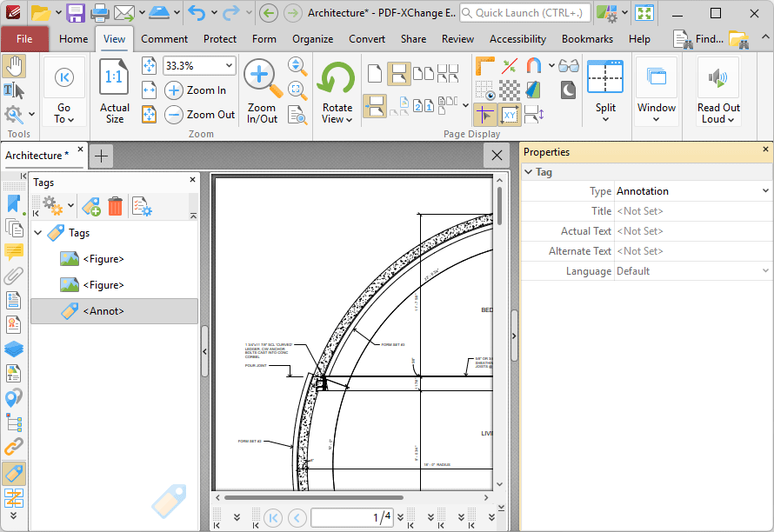This screenshot has width=774, height=532.
Task: Toggle rulers display
Action: click(x=484, y=66)
